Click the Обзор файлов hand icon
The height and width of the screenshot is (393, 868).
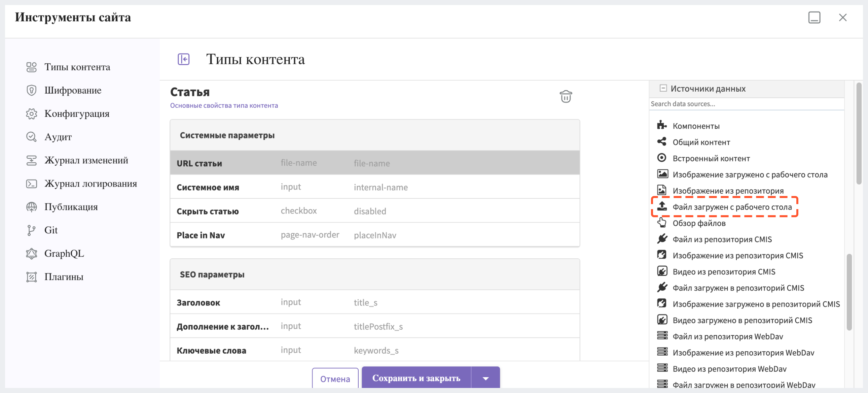[662, 222]
